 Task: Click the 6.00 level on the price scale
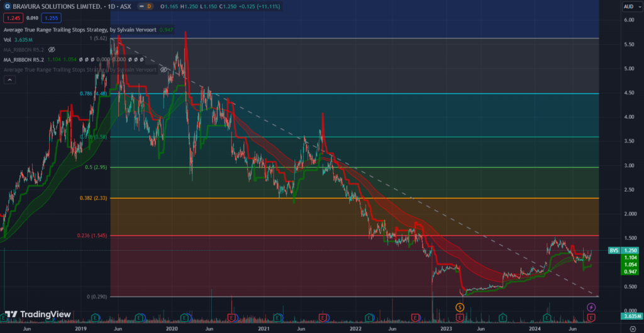pyautogui.click(x=629, y=20)
